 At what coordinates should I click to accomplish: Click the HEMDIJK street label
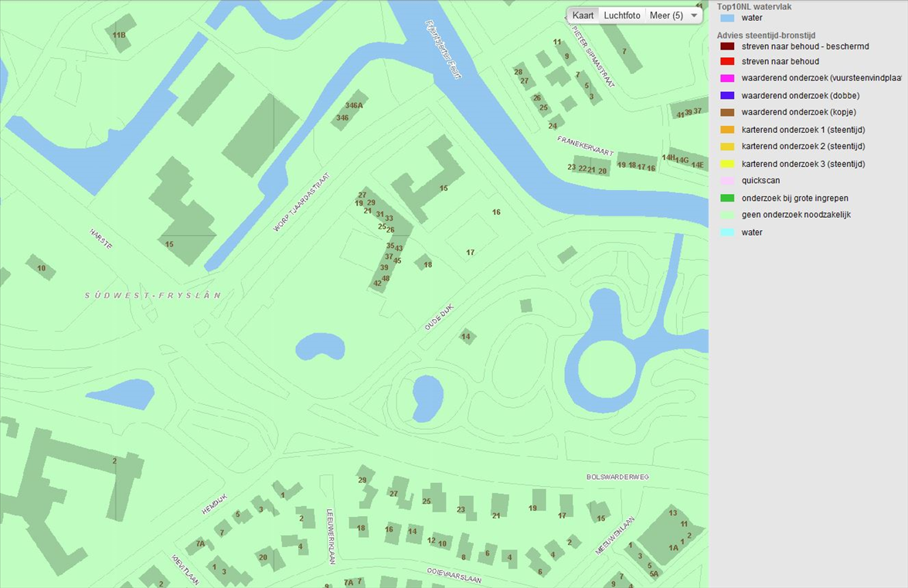pyautogui.click(x=214, y=504)
